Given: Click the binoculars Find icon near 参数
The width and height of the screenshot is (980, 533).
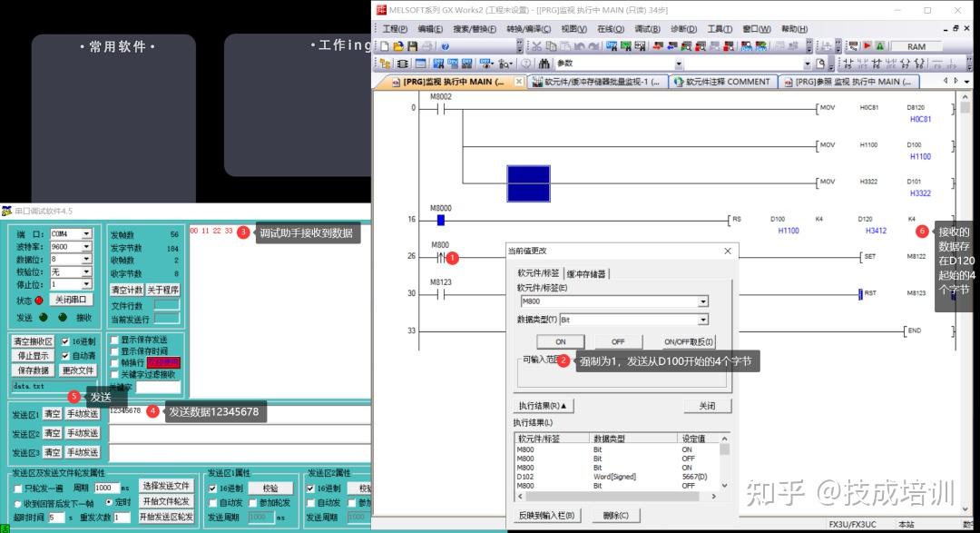Looking at the screenshot, I should 544,62.
